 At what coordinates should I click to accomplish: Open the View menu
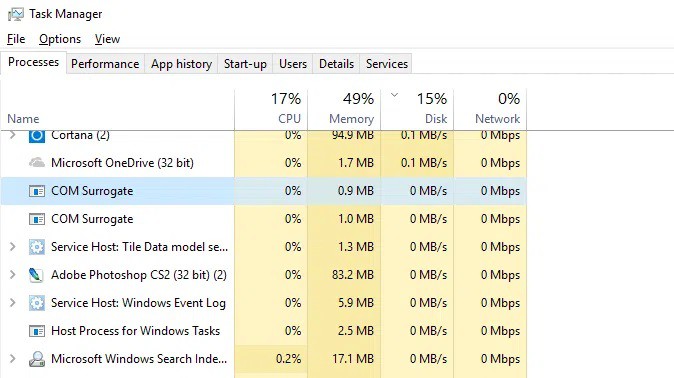point(107,39)
